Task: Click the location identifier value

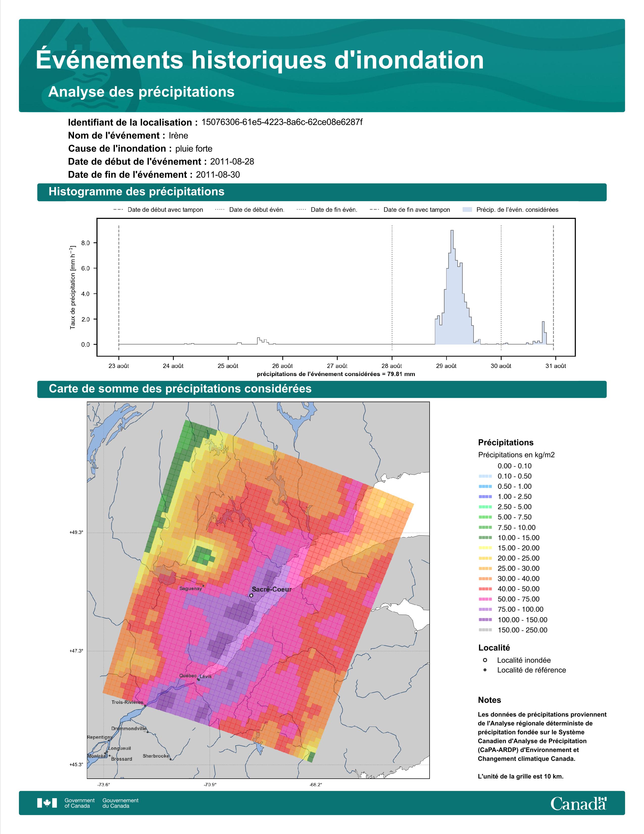Action: coord(282,122)
